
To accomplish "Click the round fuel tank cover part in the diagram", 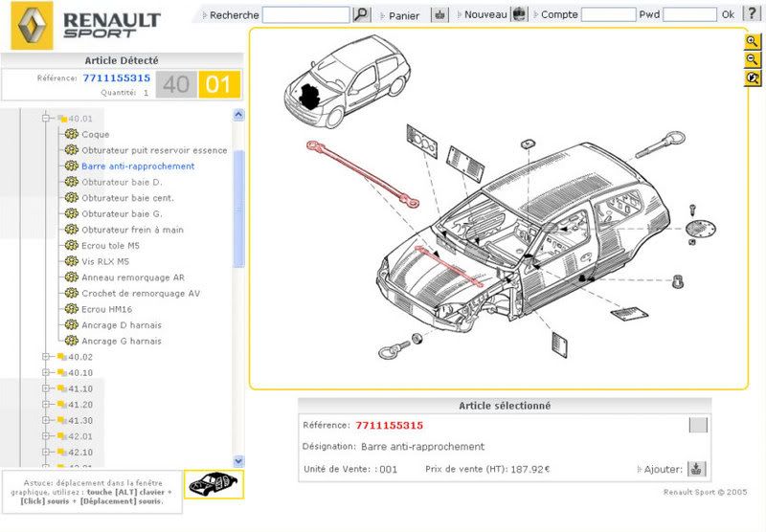I will (701, 229).
